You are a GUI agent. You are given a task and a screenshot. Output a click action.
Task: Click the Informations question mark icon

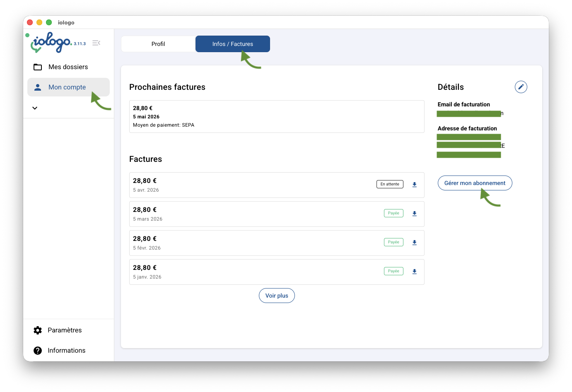tap(38, 351)
